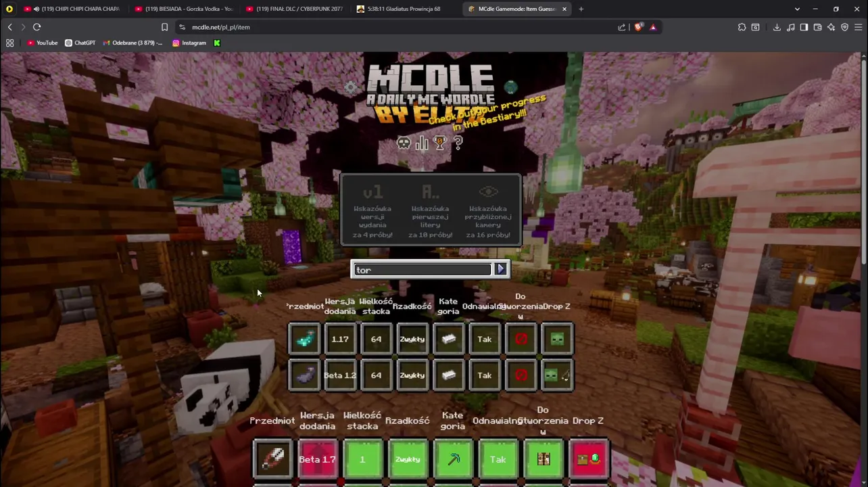Switch to the CHIPI CHIPI CHAPA CHAPA tab

point(71,9)
